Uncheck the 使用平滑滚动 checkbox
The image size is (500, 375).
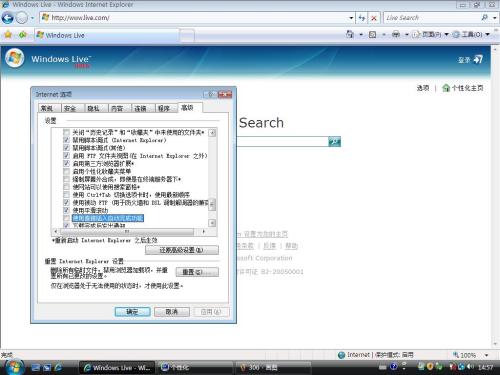coord(66,210)
